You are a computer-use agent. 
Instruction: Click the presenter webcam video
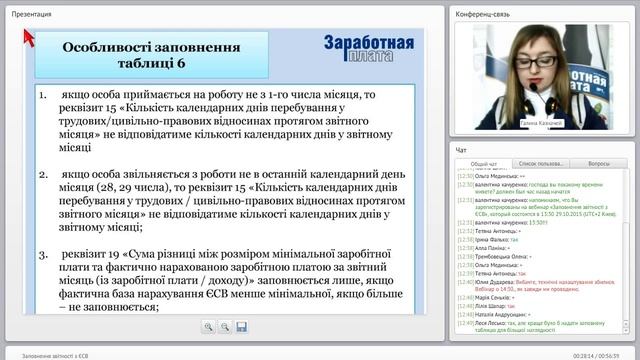pyautogui.click(x=542, y=78)
